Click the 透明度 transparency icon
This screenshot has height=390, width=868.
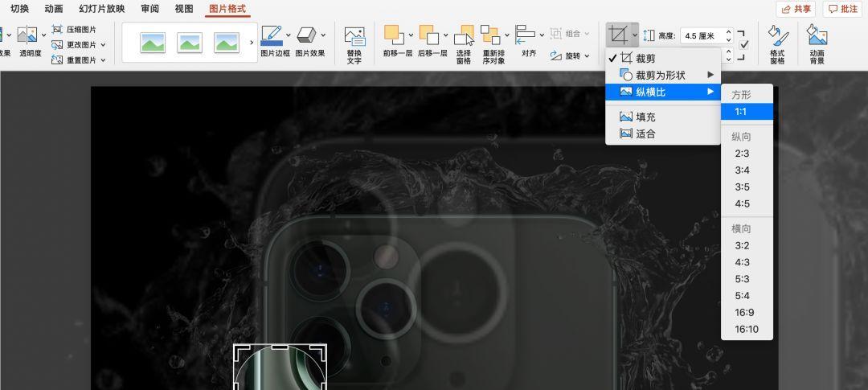pyautogui.click(x=27, y=35)
